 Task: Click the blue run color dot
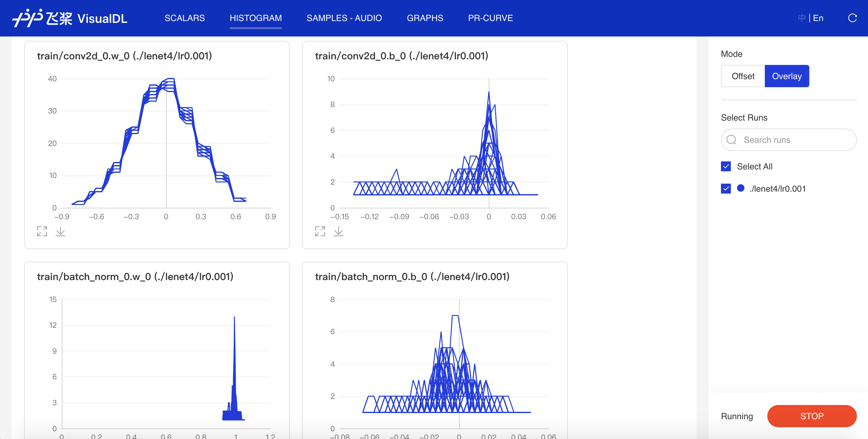(741, 189)
